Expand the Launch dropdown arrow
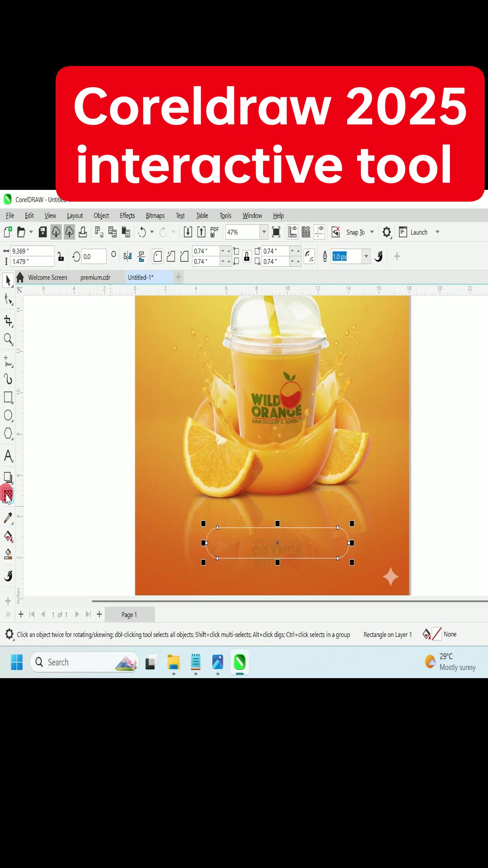 coord(437,232)
